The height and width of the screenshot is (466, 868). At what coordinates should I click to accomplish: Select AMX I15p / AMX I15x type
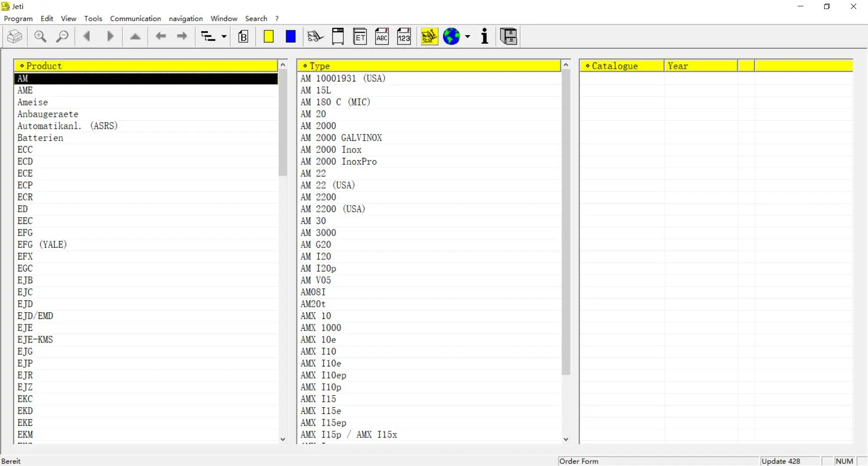(x=429, y=435)
